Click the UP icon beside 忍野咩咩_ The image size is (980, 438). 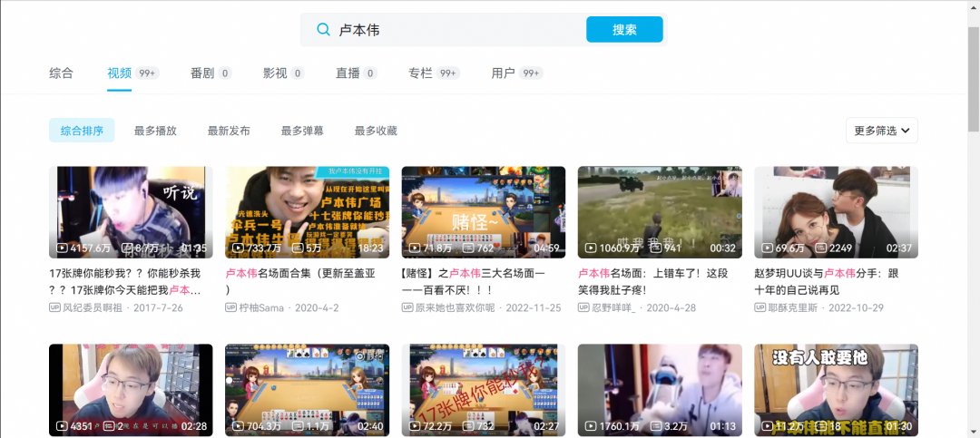pos(583,307)
